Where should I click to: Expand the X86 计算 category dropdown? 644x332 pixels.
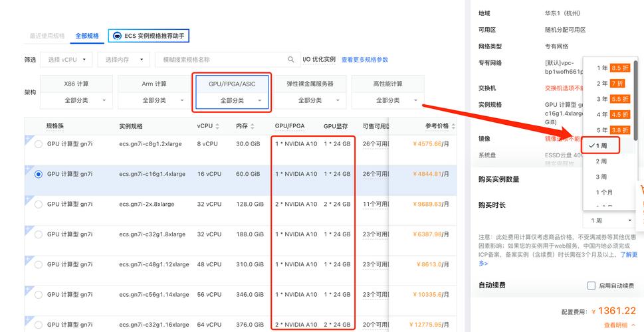76,101
